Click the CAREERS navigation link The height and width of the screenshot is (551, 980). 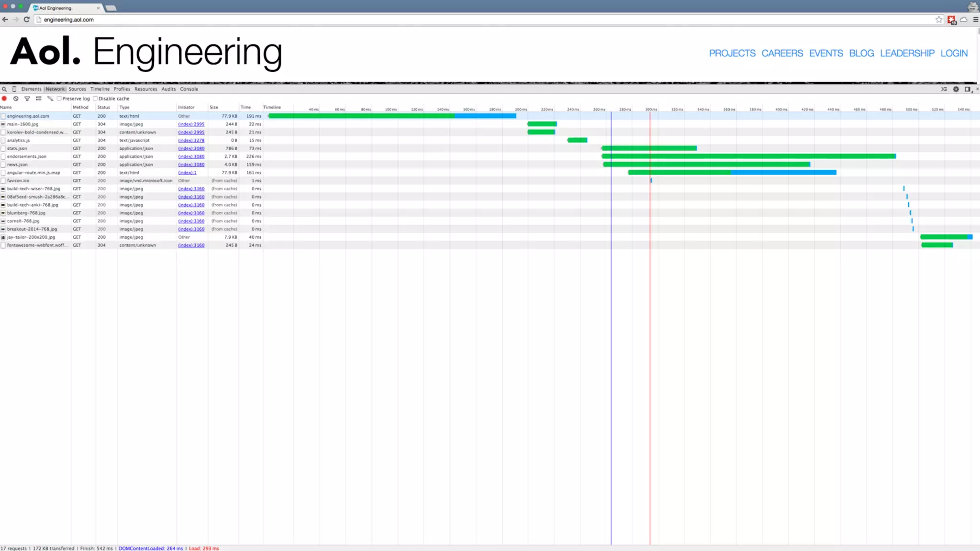tap(782, 53)
